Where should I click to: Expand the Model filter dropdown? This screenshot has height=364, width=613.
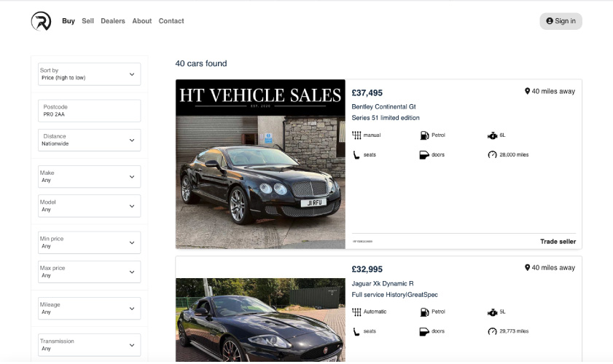[89, 206]
